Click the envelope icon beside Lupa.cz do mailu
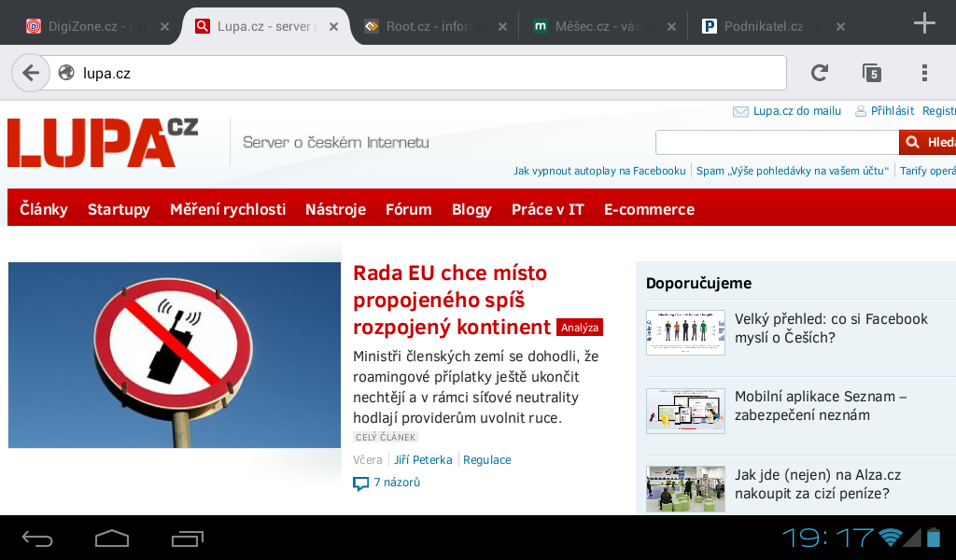Screen dimensions: 956x560 pos(739,110)
